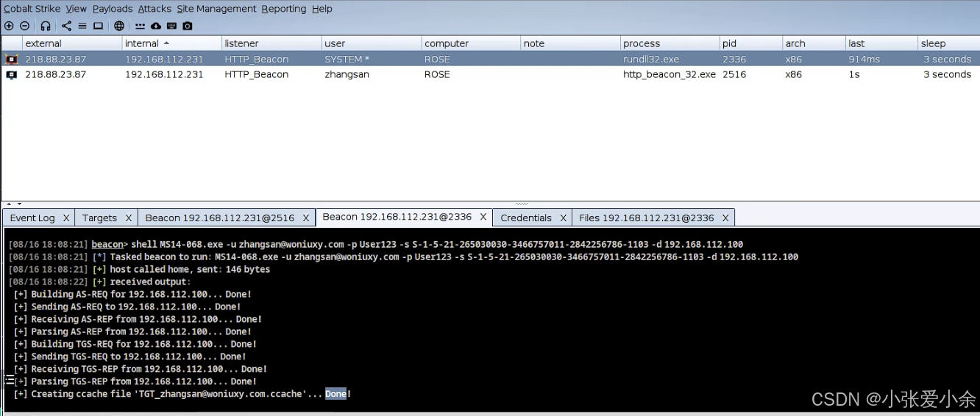Click 'Parsing TGS-REP' console output line

135,381
